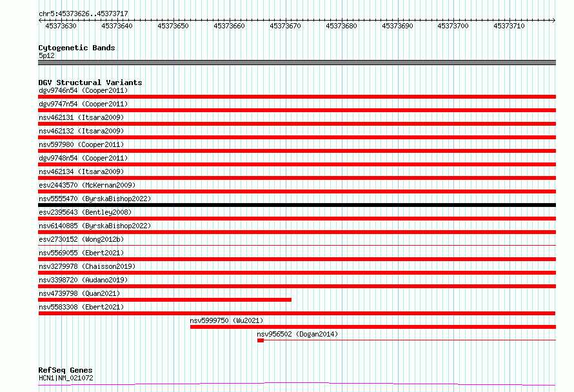Click the chr5:45373626..45373717 region label

(x=83, y=14)
